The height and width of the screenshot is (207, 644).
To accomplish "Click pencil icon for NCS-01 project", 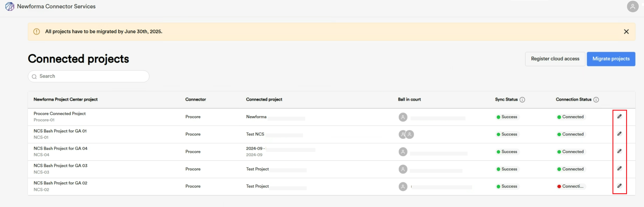I will coord(619,134).
